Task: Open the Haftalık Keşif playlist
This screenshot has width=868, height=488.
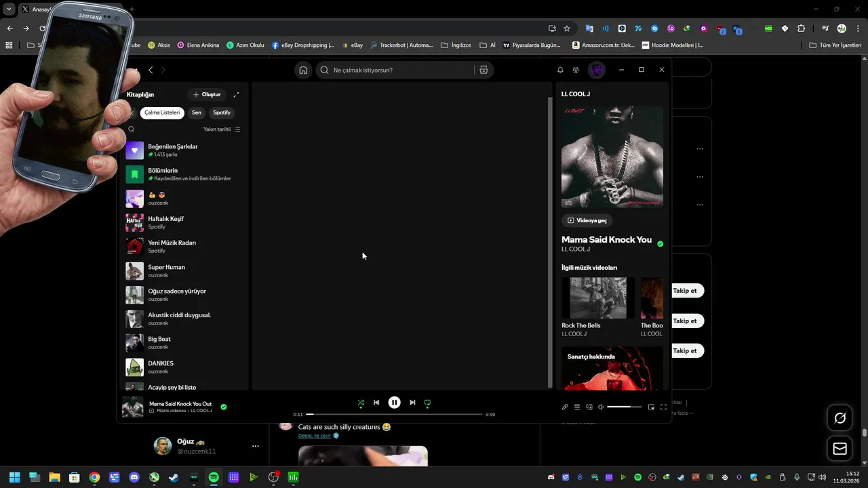Action: point(183,222)
